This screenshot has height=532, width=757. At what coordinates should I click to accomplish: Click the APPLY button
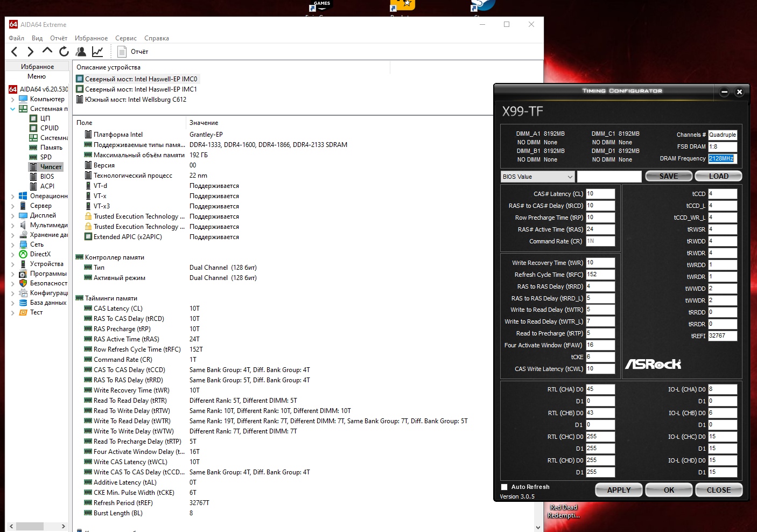[x=619, y=490]
